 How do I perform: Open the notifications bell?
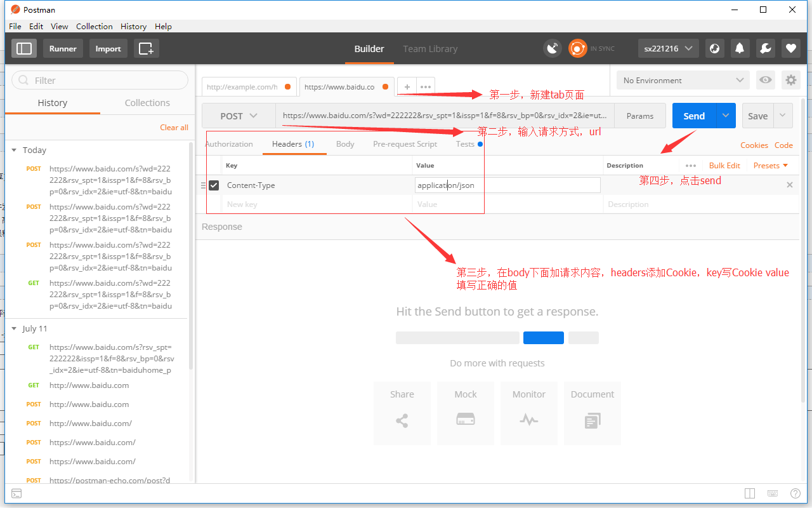(740, 48)
